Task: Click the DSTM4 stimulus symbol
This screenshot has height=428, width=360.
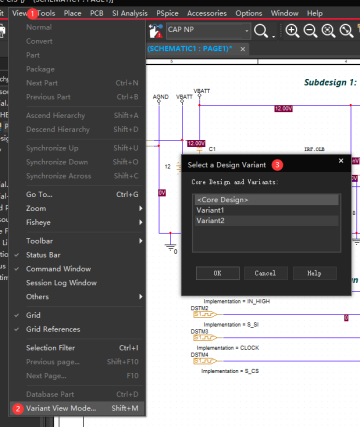Action: [x=205, y=361]
